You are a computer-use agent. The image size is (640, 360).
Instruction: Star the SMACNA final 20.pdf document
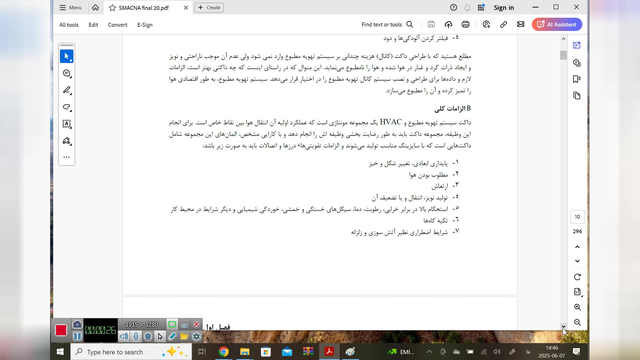coord(112,8)
